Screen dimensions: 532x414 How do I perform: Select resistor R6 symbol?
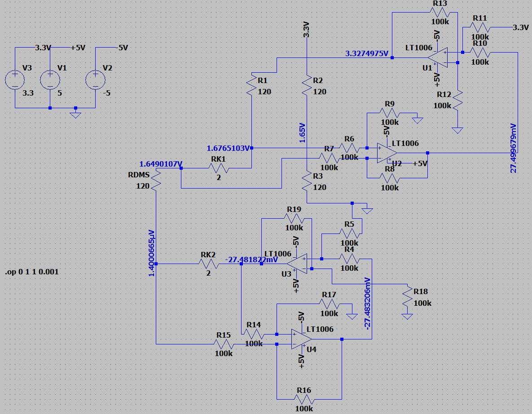[x=349, y=148]
